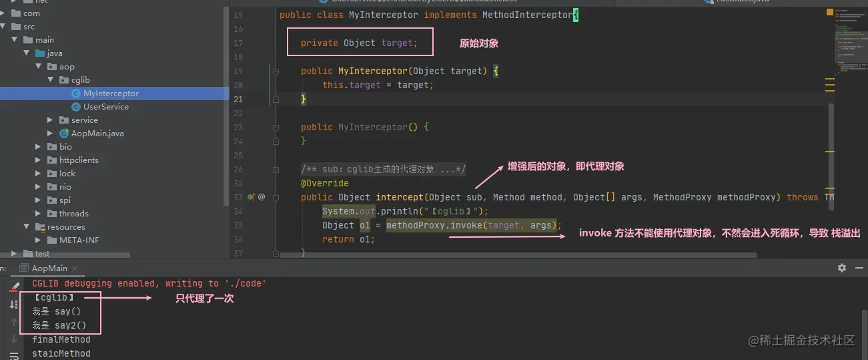Click the fold end marker at line 21

tap(275, 99)
